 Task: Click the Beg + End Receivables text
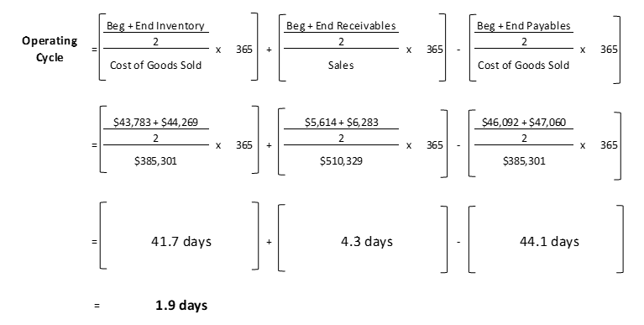[341, 26]
